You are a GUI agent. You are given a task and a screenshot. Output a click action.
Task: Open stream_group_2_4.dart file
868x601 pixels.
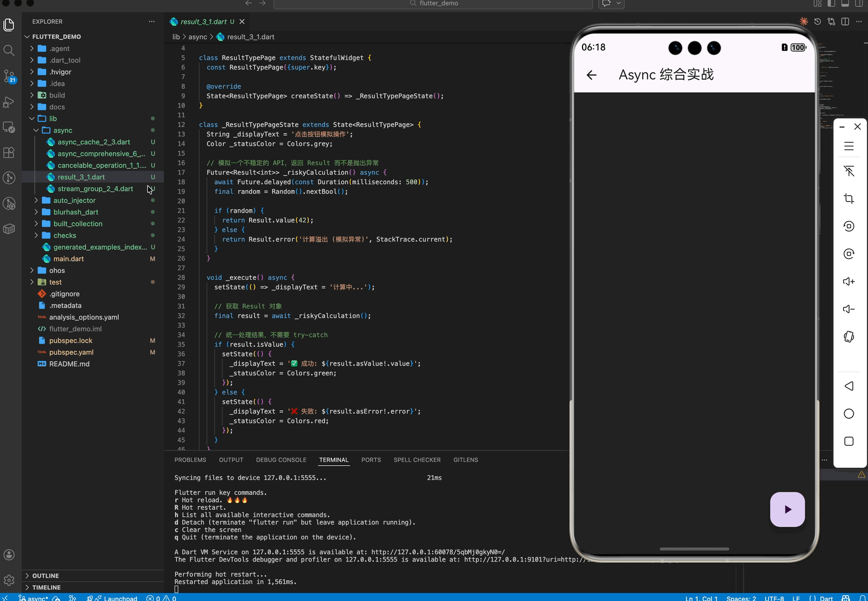[93, 188]
